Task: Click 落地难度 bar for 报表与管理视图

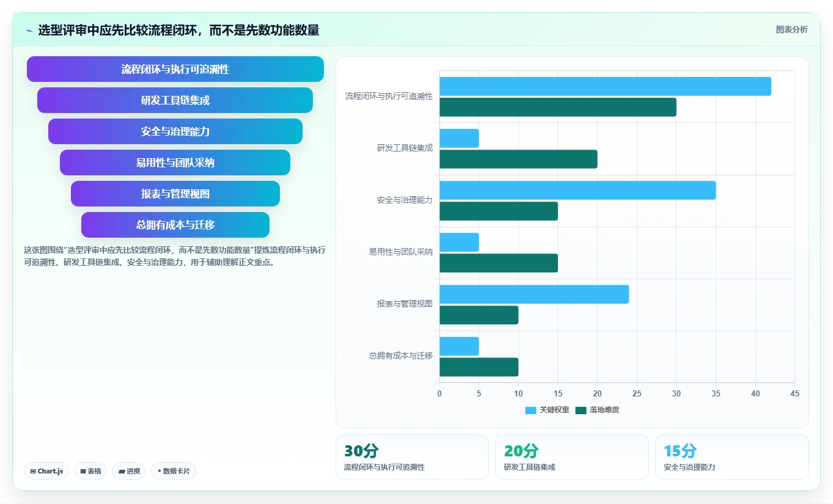Action: coord(479,315)
